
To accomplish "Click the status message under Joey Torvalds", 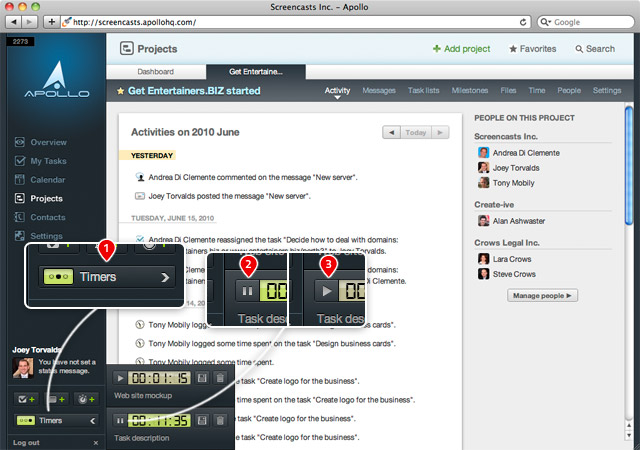I will click(x=67, y=366).
